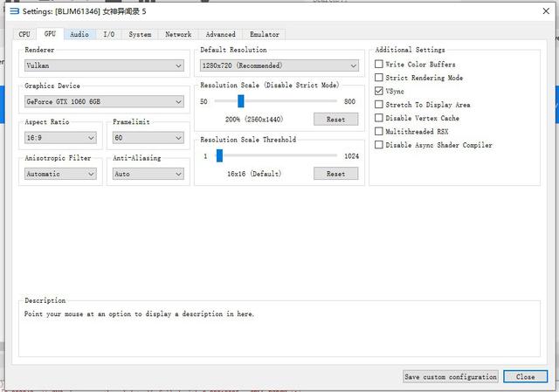Expand the Framelimit dropdown
Viewport: 559px width, 392px height.
(x=148, y=138)
